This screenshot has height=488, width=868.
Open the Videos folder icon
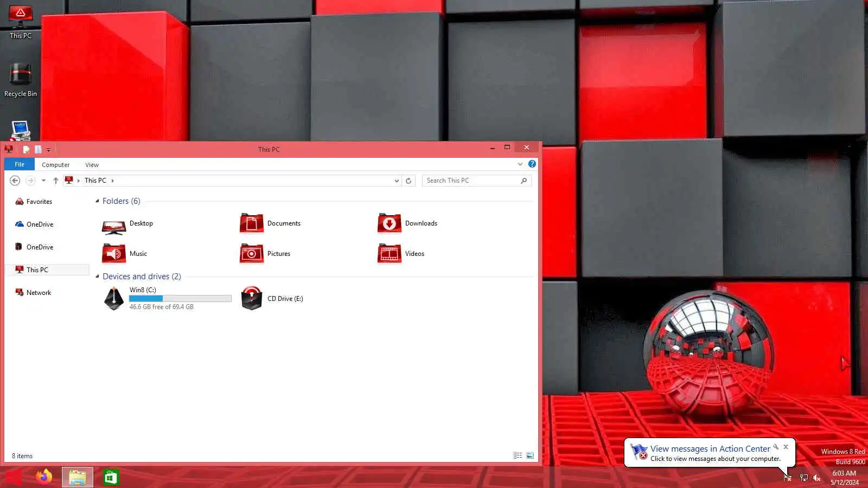(390, 254)
